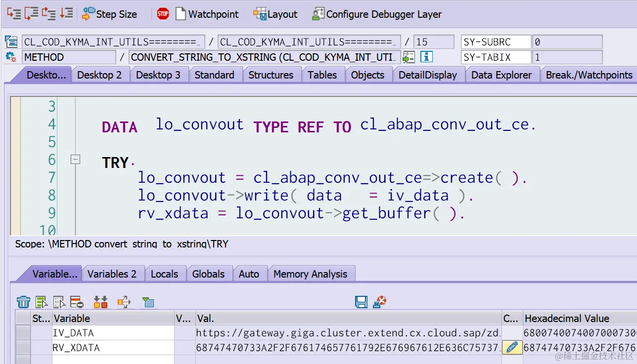Open the Objects tab

click(367, 75)
